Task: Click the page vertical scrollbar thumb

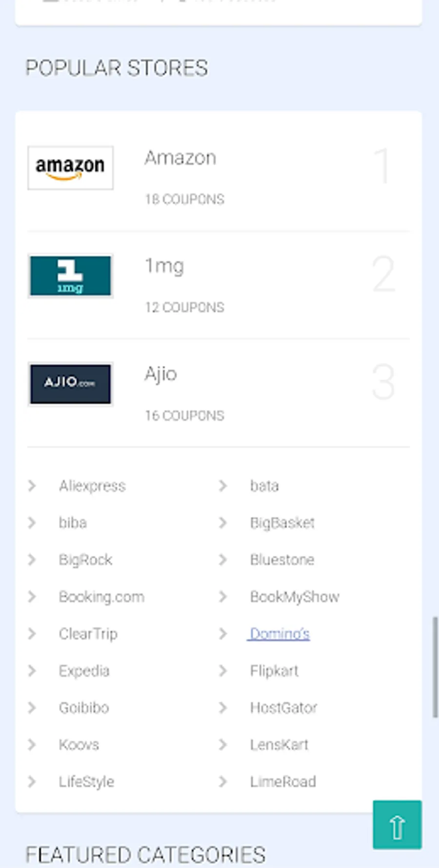Action: 435,667
